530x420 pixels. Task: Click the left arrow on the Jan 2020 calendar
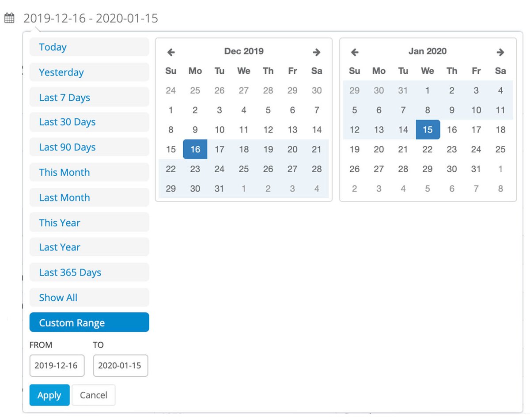pyautogui.click(x=354, y=52)
